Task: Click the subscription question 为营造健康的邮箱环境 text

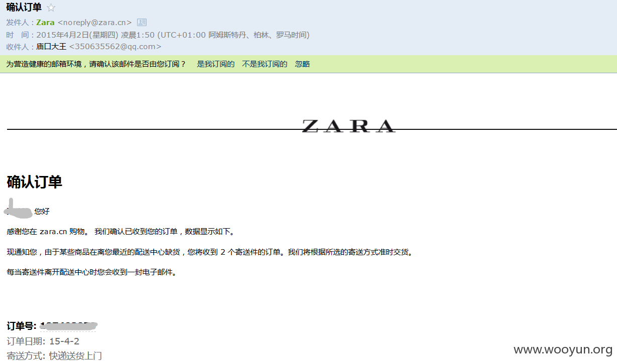Action: click(96, 64)
